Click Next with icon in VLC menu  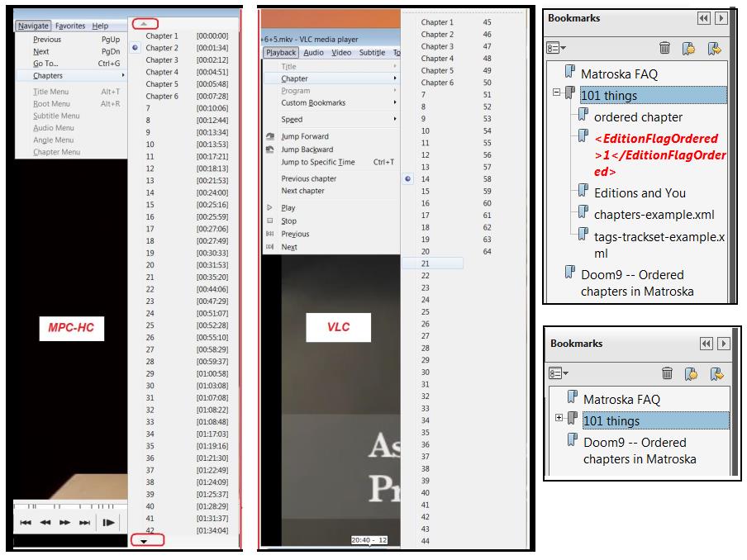[331, 247]
